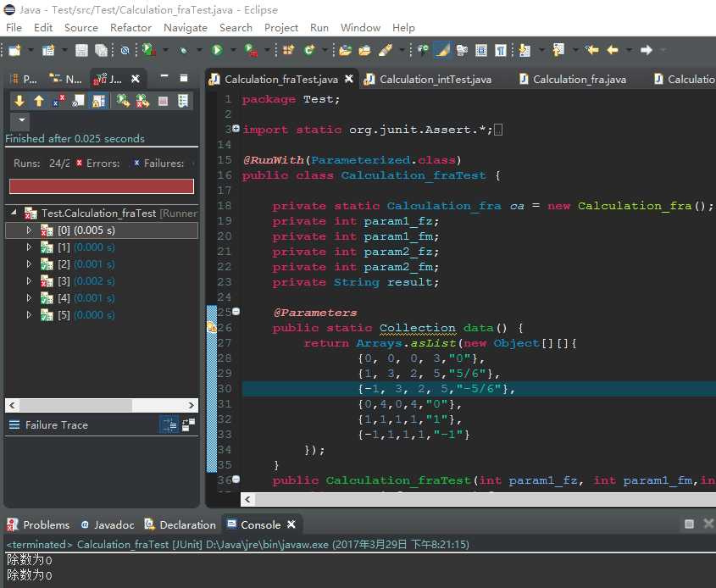Select failed test [3] in results
716x588 pixels.
(64, 281)
